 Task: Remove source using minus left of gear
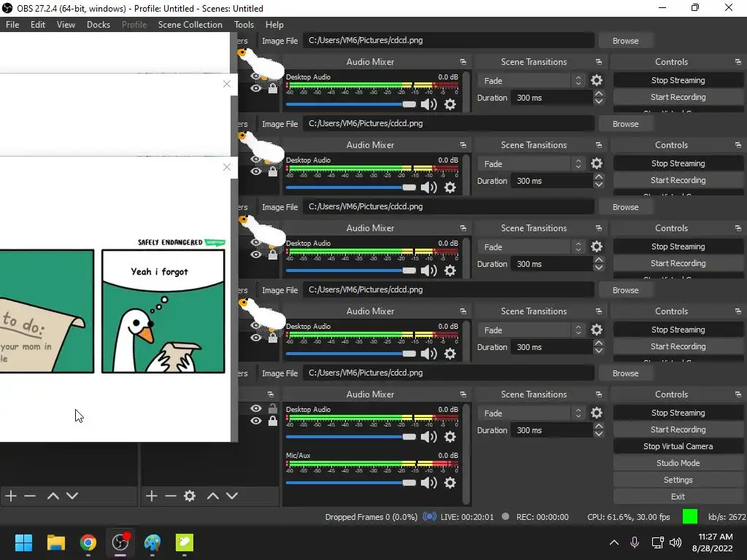coord(171,496)
